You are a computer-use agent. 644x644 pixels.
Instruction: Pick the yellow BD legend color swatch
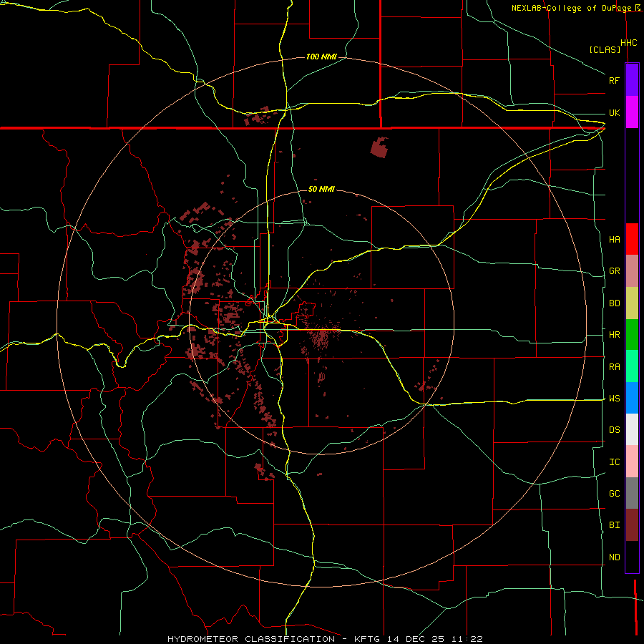point(632,303)
